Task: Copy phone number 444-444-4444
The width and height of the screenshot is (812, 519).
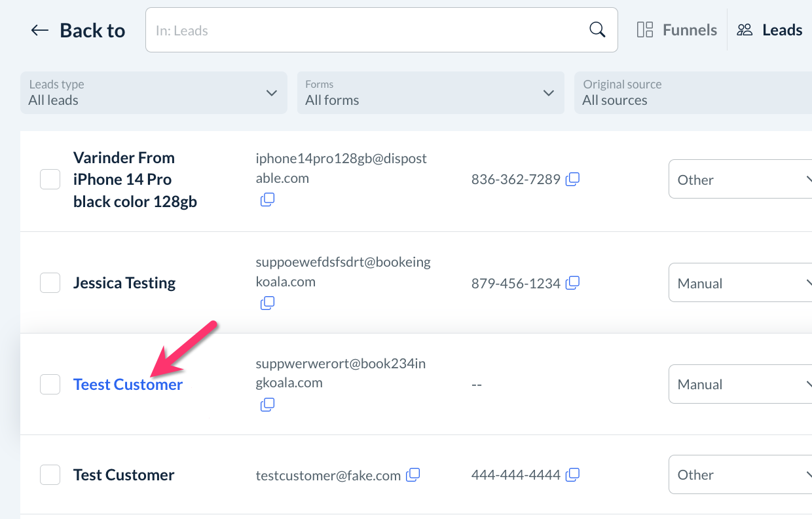Action: point(573,474)
